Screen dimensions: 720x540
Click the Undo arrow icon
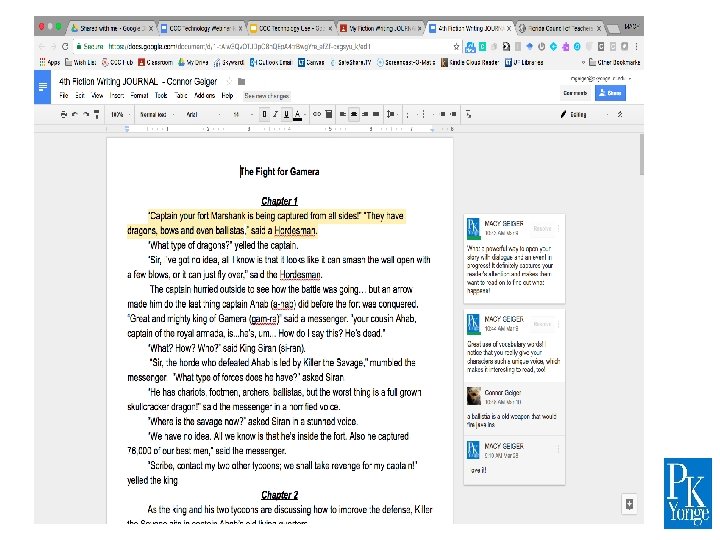75,114
